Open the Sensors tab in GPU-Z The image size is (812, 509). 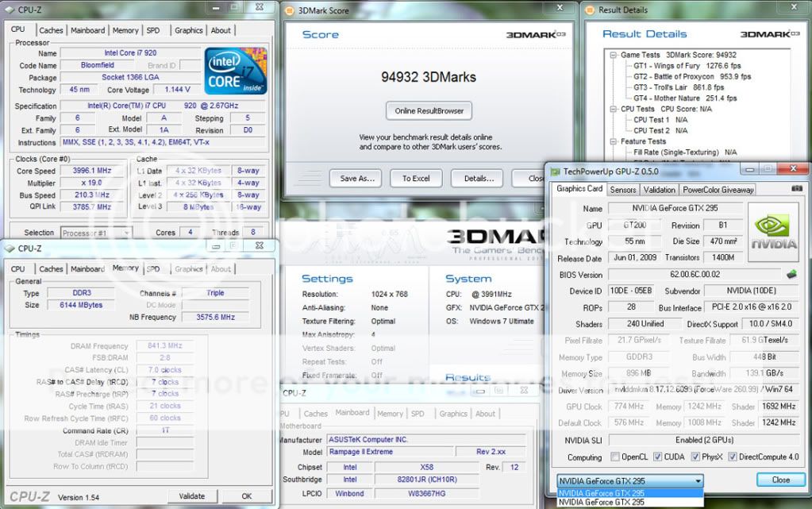coord(622,190)
